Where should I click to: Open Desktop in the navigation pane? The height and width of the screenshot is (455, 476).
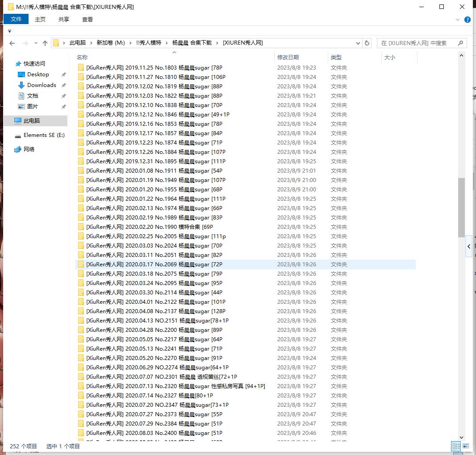click(x=38, y=74)
